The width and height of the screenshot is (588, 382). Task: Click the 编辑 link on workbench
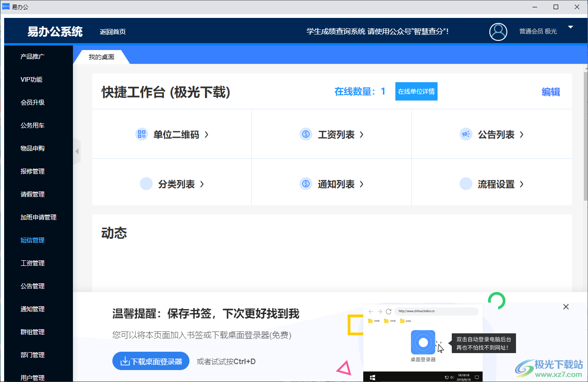551,92
